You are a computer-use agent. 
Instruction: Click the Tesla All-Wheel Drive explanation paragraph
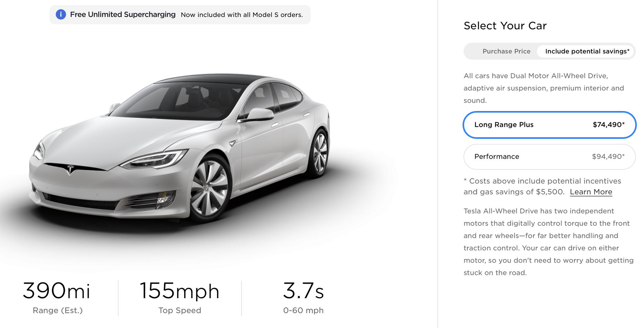tap(548, 242)
